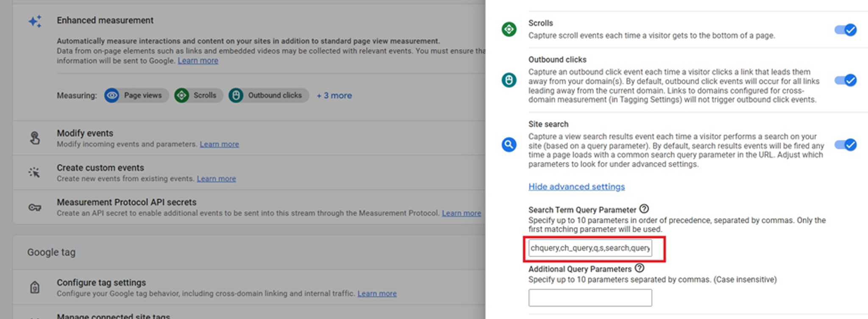Click the Search Term Query Parameter field
Image resolution: width=868 pixels, height=319 pixels.
pyautogui.click(x=590, y=248)
